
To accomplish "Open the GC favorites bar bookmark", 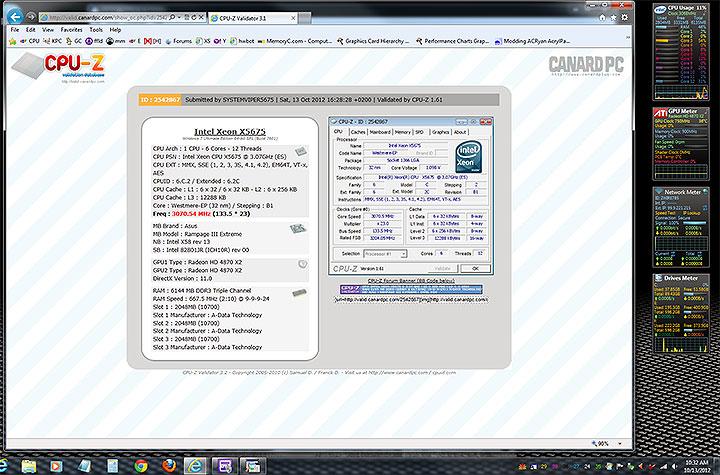I will coord(73,41).
